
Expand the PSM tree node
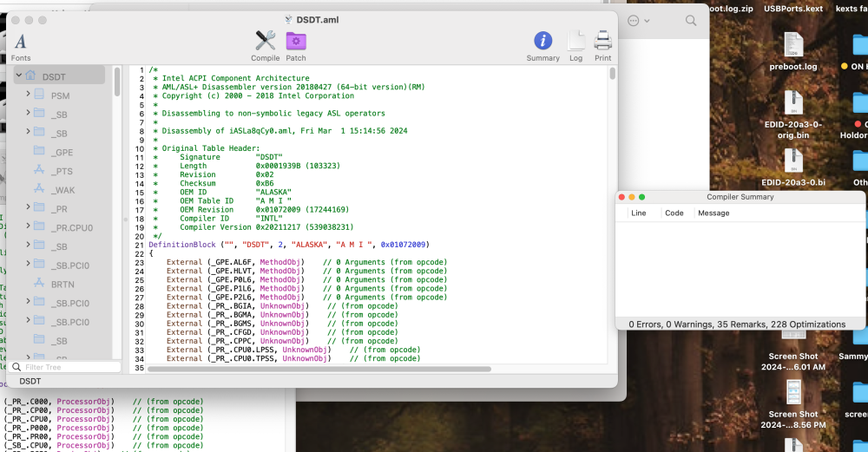(28, 95)
